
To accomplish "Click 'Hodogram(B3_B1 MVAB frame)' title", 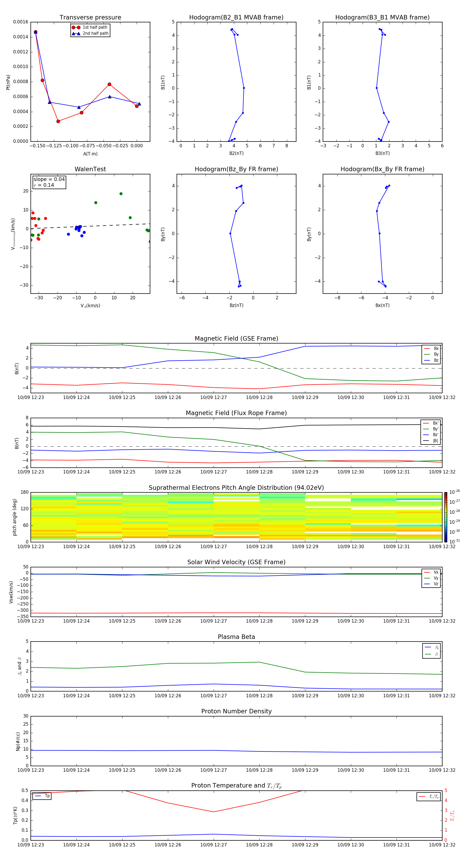I will click(x=382, y=18).
